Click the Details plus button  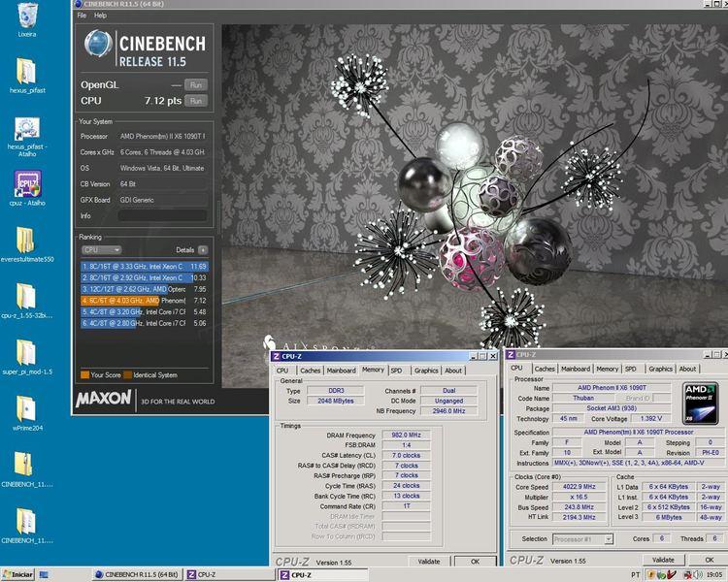[x=203, y=249]
